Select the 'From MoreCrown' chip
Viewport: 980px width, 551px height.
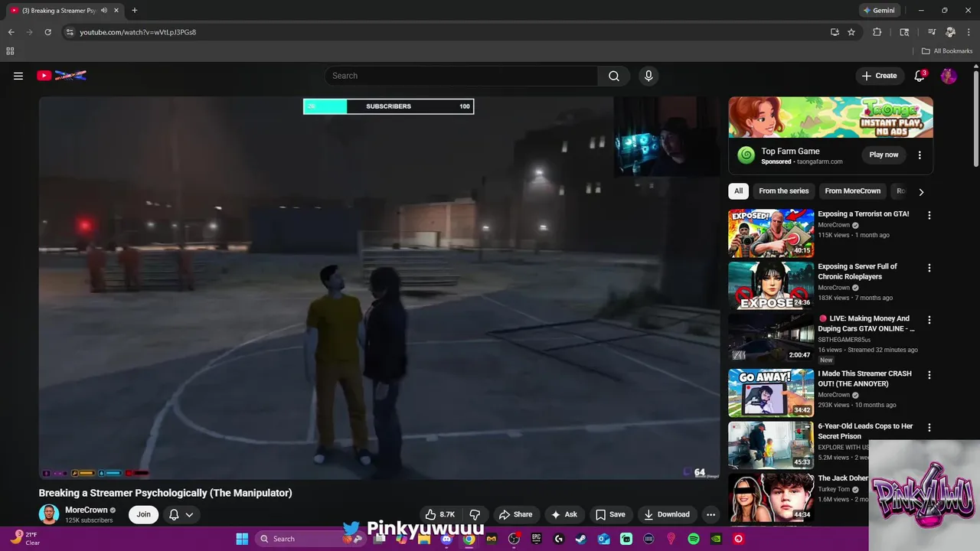(x=853, y=191)
